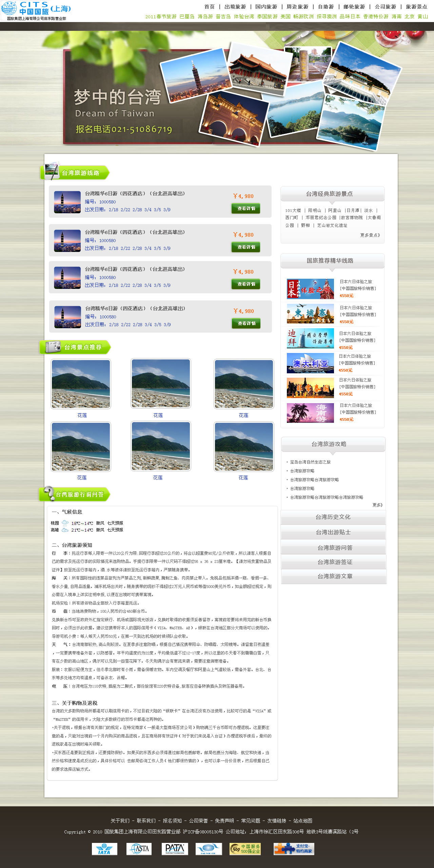434x868 pixels.
Task: Expand the 台湾旅游签证 section
Action: [x=334, y=562]
